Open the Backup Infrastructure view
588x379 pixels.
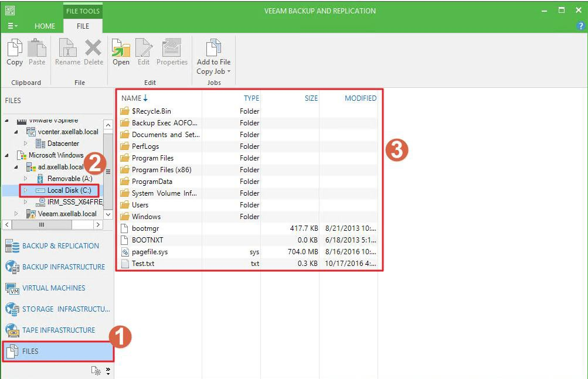coord(63,267)
